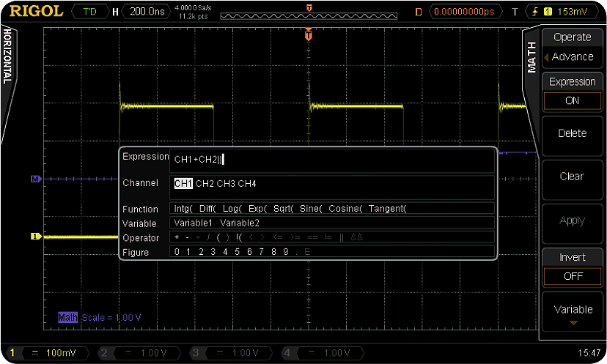Open horizontal timebase 200.0ns setting
Screen dimensions: 607x364
(147, 12)
